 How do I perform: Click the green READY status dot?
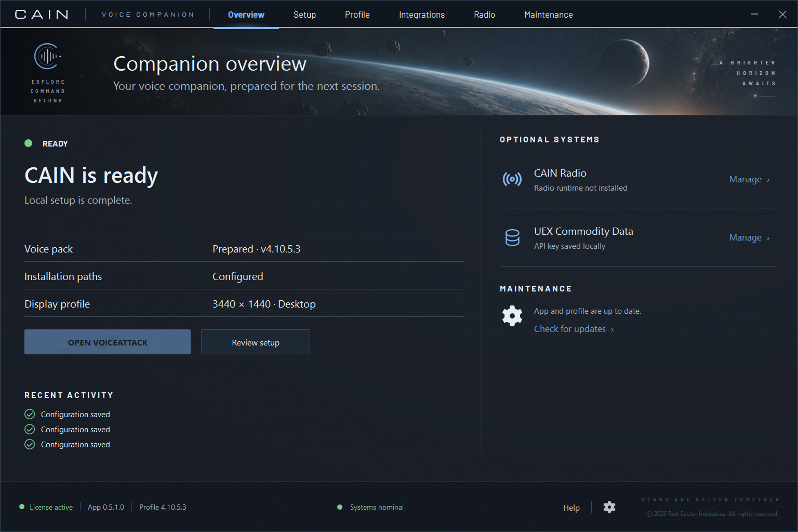click(x=29, y=143)
